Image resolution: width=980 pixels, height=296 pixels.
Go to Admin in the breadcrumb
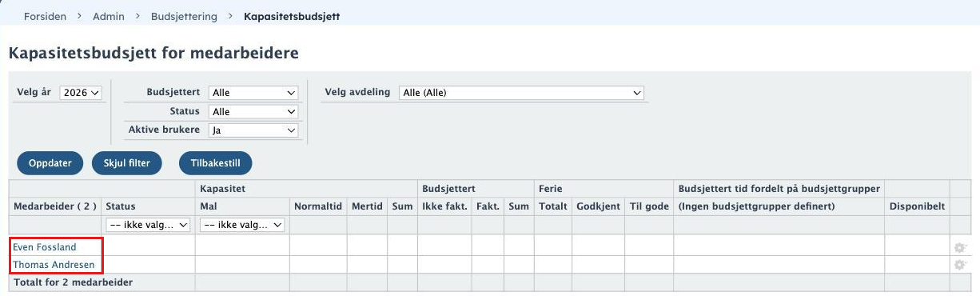[x=108, y=16]
